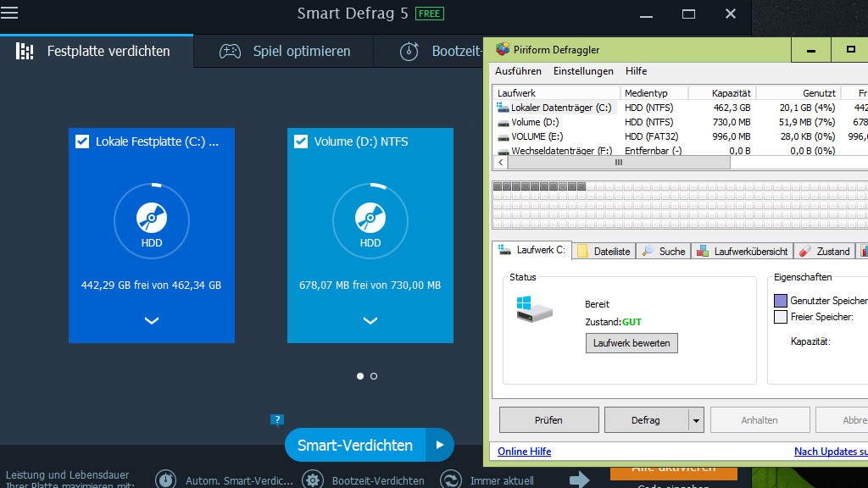
Task: Click the Autom. Smart-Verdic... clock icon
Action: point(165,480)
